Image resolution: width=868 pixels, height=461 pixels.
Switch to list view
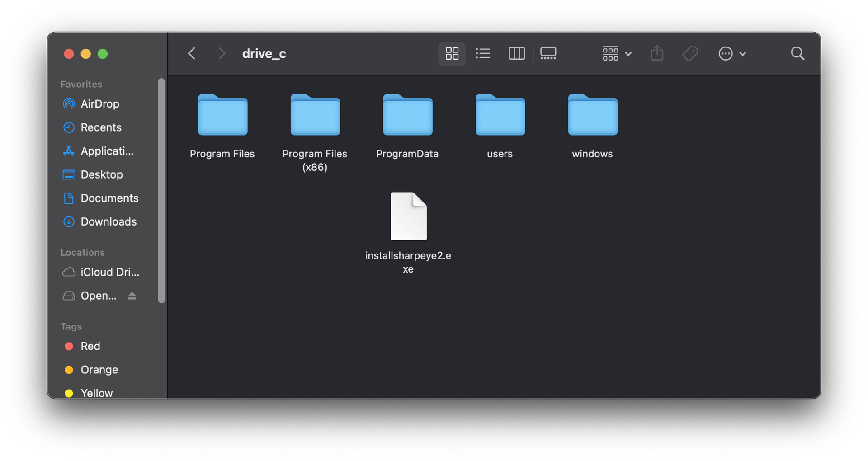pyautogui.click(x=483, y=54)
